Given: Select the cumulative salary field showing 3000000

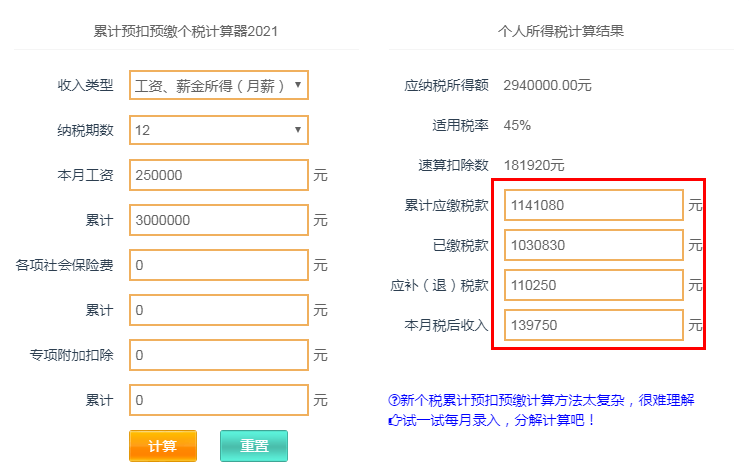Looking at the screenshot, I should pos(219,220).
